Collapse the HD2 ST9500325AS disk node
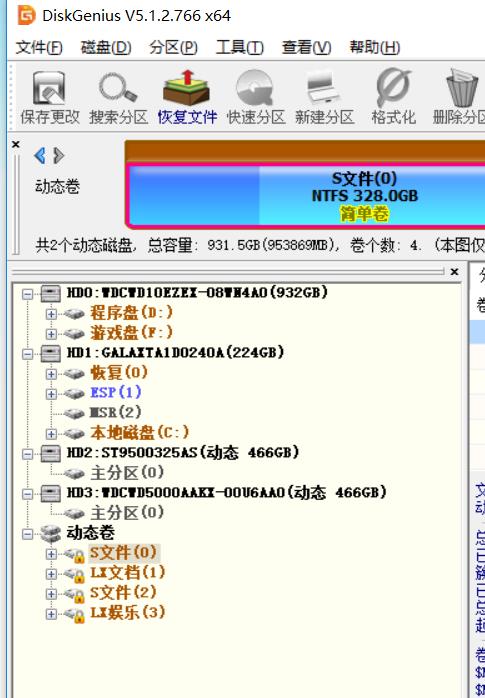 [x=28, y=454]
